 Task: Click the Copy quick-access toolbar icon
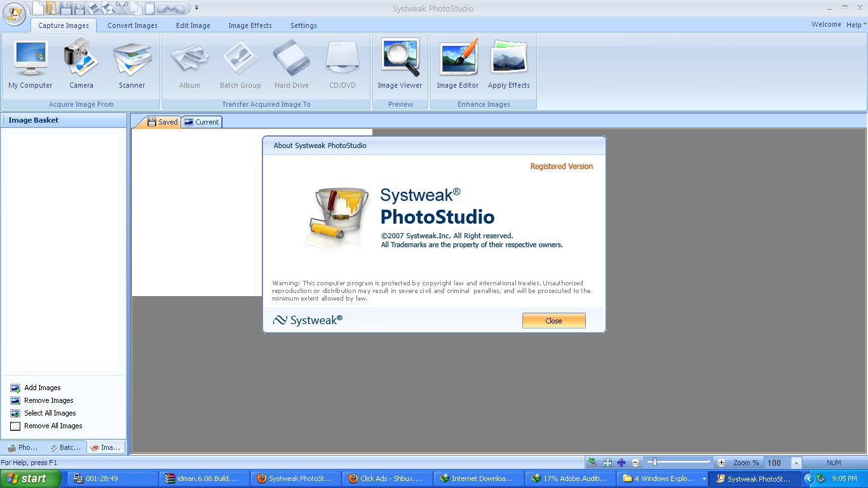click(135, 8)
